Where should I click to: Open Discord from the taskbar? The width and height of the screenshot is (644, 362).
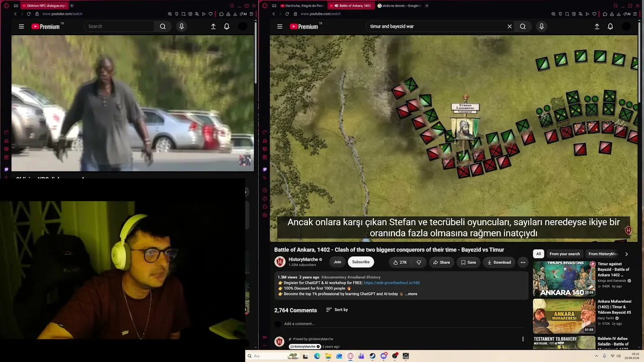pyautogui.click(x=383, y=356)
